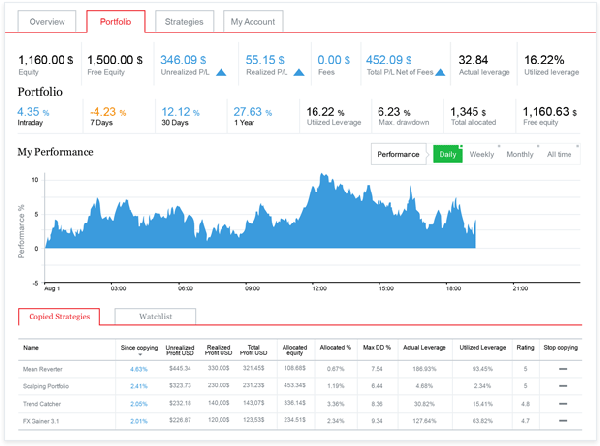The width and height of the screenshot is (600, 446).
Task: Switch chart to Monthly view
Action: click(519, 155)
